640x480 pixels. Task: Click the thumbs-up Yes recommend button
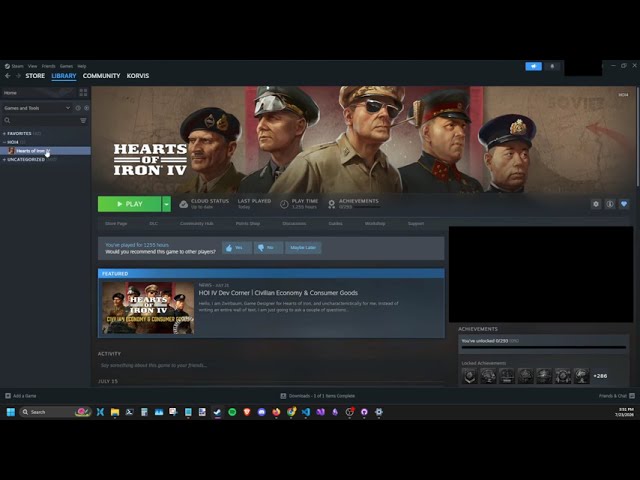point(237,248)
